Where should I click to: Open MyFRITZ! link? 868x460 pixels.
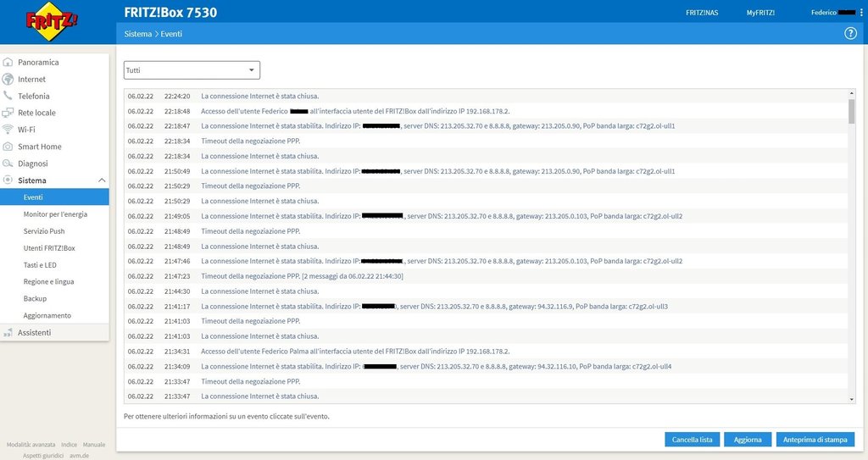tap(760, 12)
